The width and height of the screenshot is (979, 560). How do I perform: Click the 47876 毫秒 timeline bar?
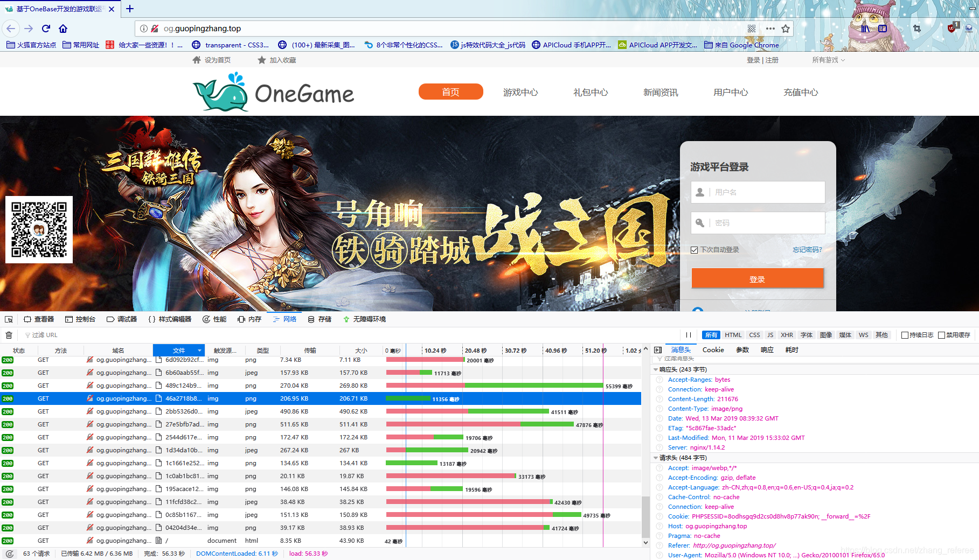(480, 424)
